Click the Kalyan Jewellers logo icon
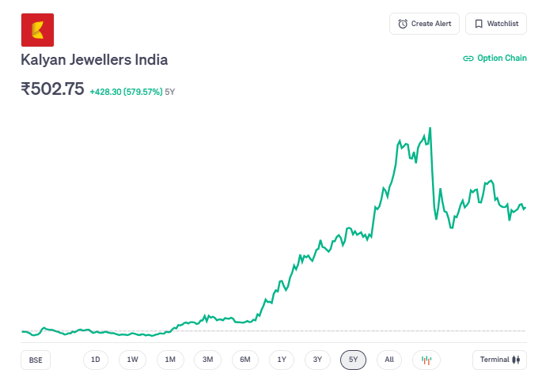Viewport: 542px width, 392px height. coord(37,30)
